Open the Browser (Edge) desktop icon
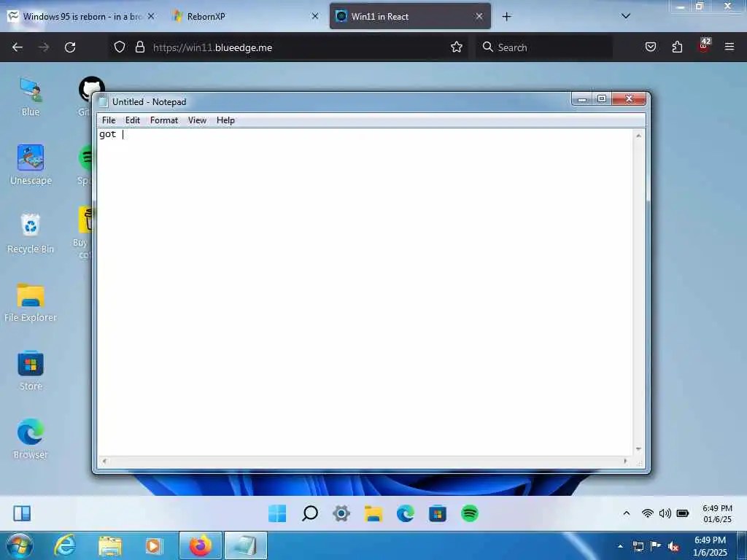Viewport: 747px width, 560px height. 31,438
